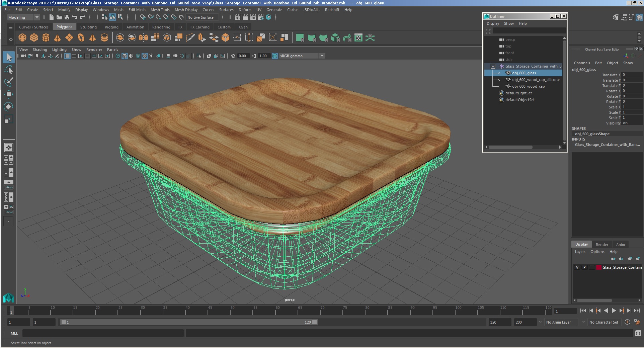This screenshot has width=644, height=348.
Task: Click the IPR render icon
Action: point(253,17)
